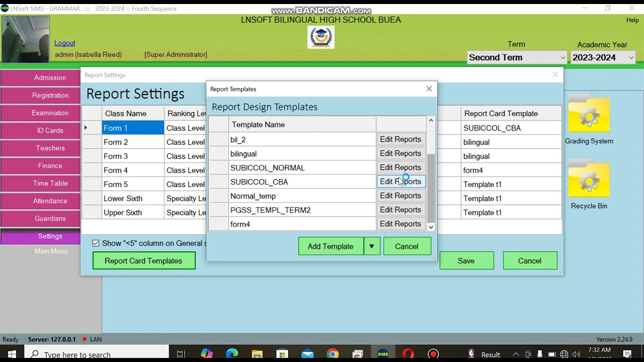Edit Reports for bil_2 template
Viewport: 644px width, 362px height.
[401, 139]
